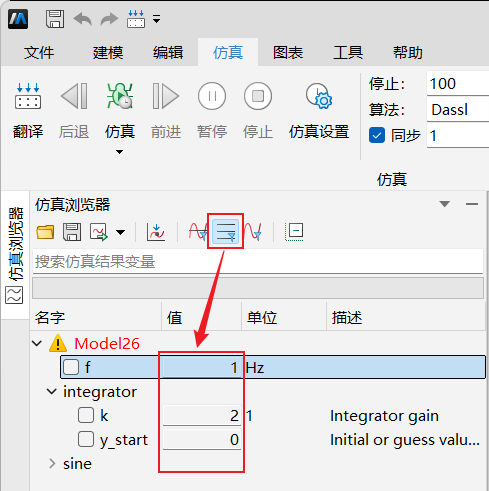
Task: Check the y_start variable checkbox
Action: click(x=86, y=439)
